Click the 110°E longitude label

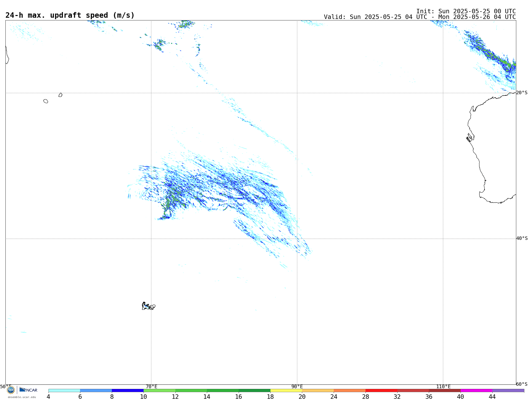click(x=443, y=386)
